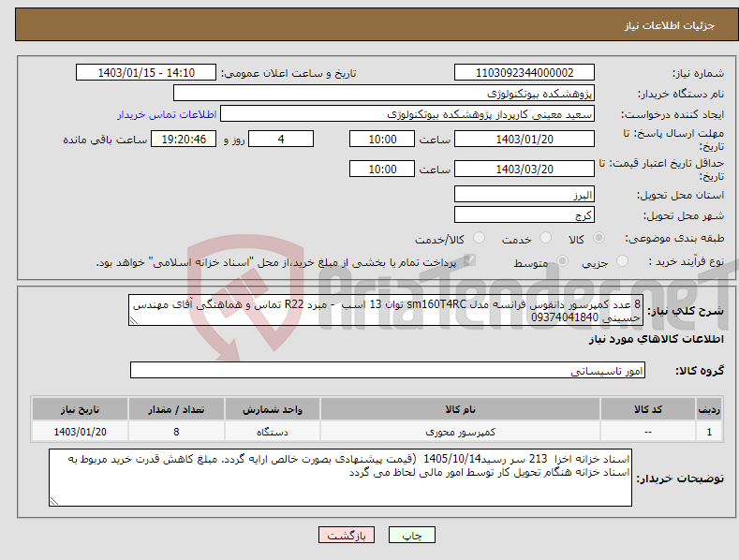Click the دستگاه unit cell
The width and height of the screenshot is (739, 560).
[x=273, y=432]
